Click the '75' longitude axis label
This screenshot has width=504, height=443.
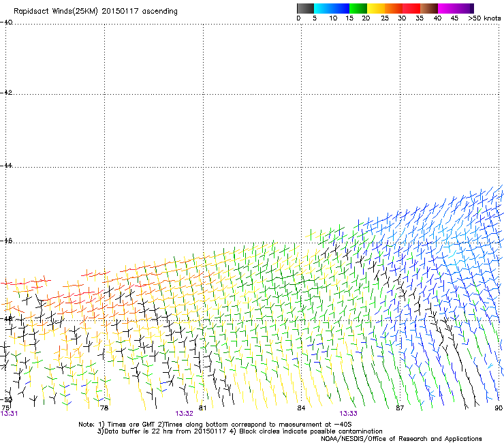[5, 408]
